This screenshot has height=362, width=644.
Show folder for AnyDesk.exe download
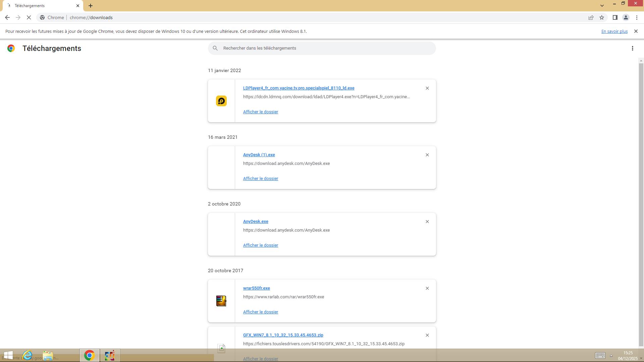(x=260, y=245)
